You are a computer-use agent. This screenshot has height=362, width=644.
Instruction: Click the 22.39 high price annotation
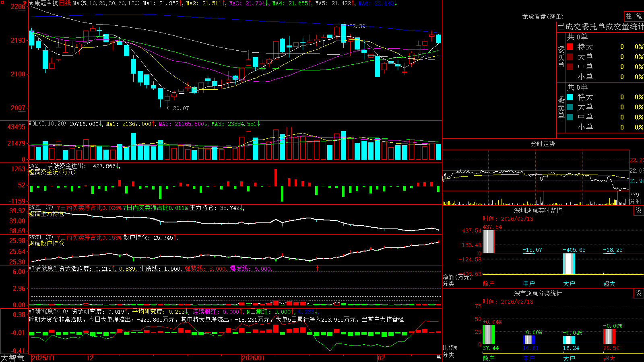point(357,26)
